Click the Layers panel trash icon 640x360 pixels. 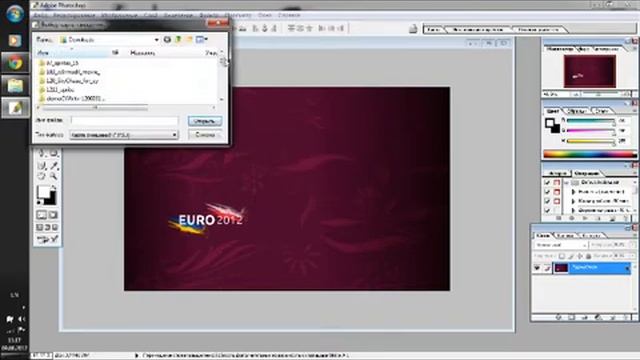point(626,317)
